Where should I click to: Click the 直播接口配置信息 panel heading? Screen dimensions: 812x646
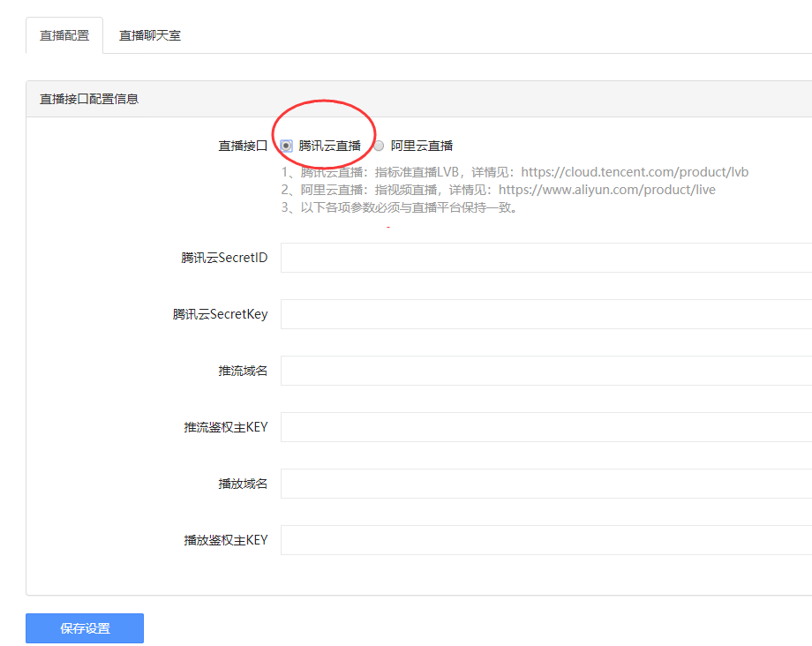[x=89, y=99]
